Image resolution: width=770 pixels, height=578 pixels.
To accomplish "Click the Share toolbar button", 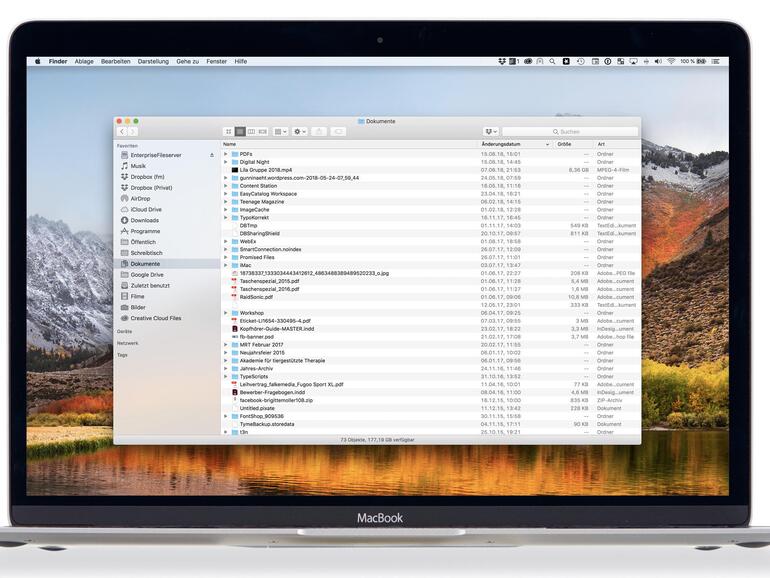I will pos(319,132).
